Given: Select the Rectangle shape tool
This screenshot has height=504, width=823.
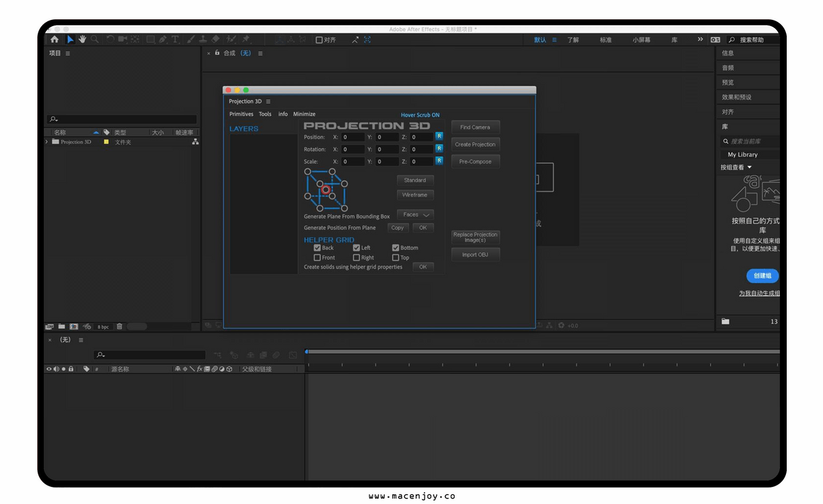Looking at the screenshot, I should coord(150,40).
